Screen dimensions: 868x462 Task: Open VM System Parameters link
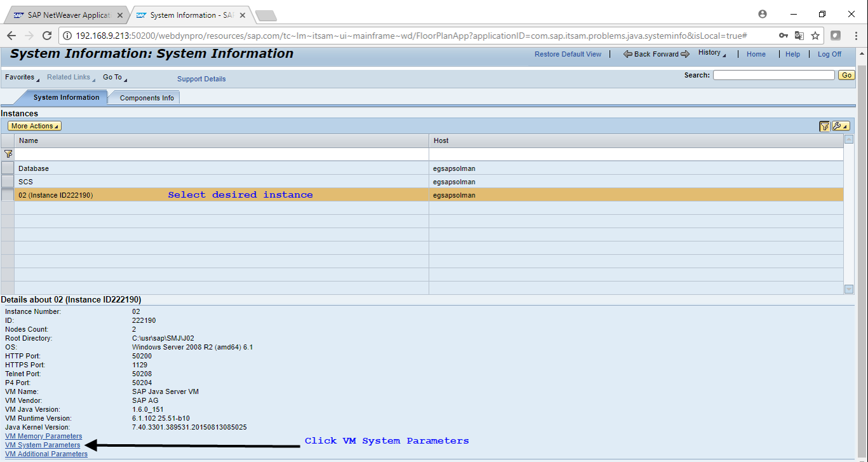(43, 445)
